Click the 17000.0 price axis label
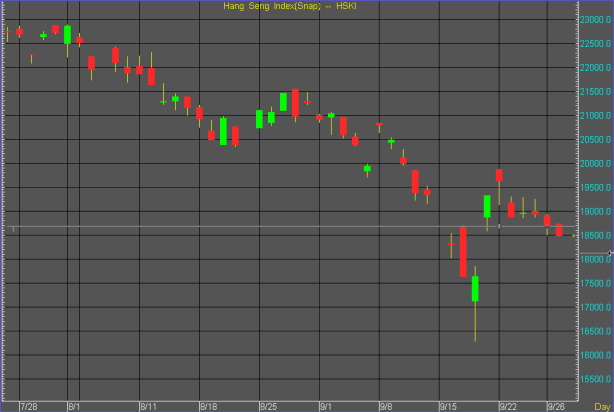Screen dimensions: 614x412 click(595, 307)
